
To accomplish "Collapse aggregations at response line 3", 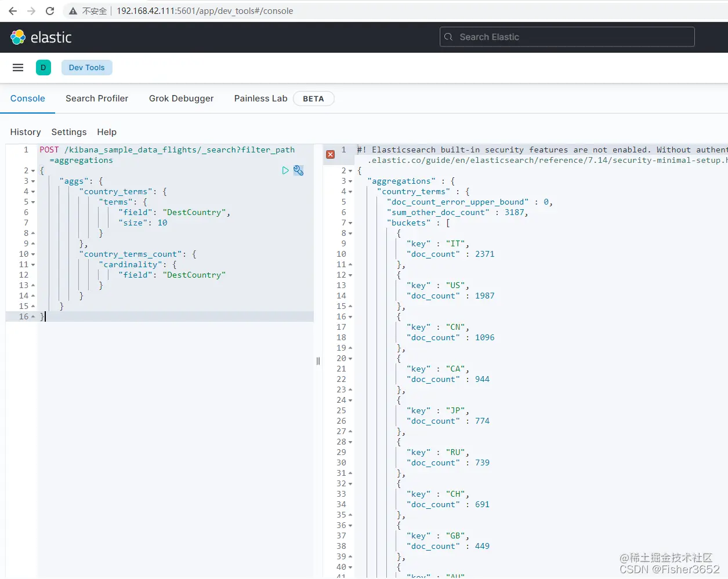I will (x=350, y=181).
